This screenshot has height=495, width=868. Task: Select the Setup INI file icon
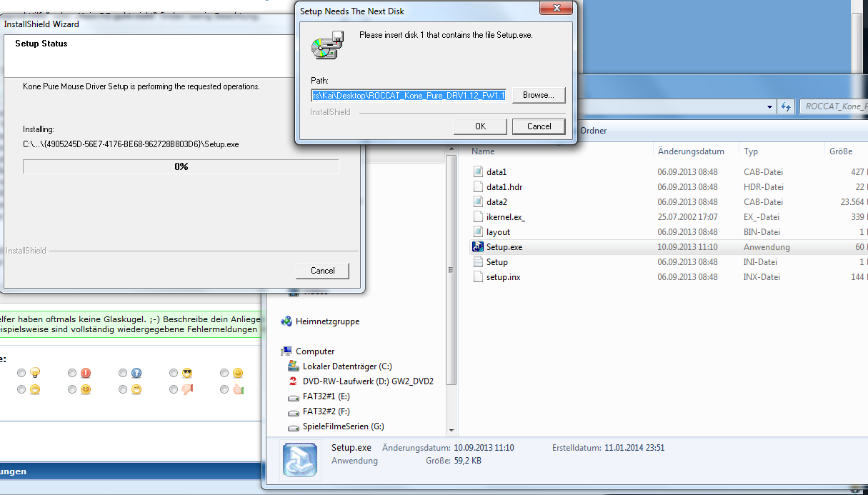(x=479, y=261)
